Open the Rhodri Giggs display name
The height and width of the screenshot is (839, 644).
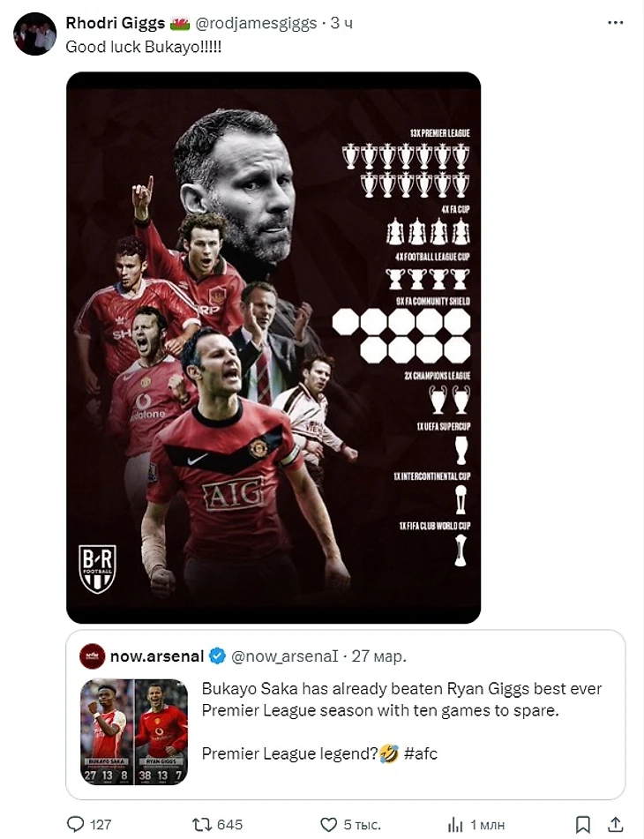point(115,23)
